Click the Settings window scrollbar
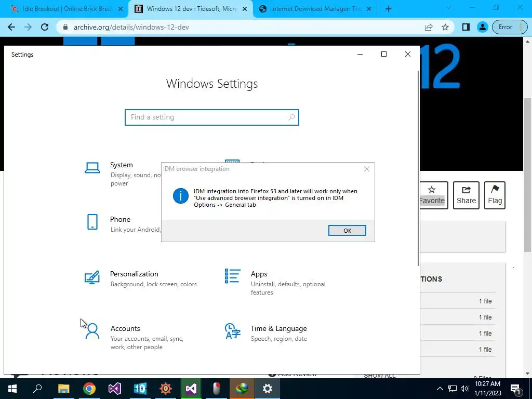532x399 pixels. [x=418, y=169]
